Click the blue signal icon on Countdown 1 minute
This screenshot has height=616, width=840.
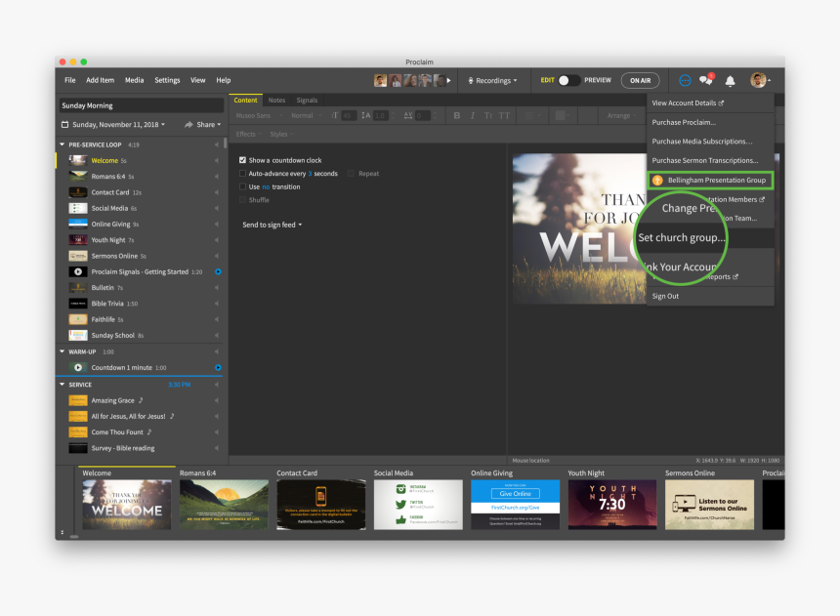point(218,367)
